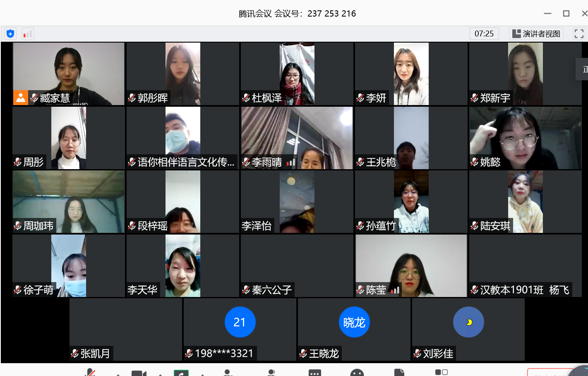Switch to speaker view (演讲者视图)
Viewport: 588px width, 376px height.
point(536,34)
